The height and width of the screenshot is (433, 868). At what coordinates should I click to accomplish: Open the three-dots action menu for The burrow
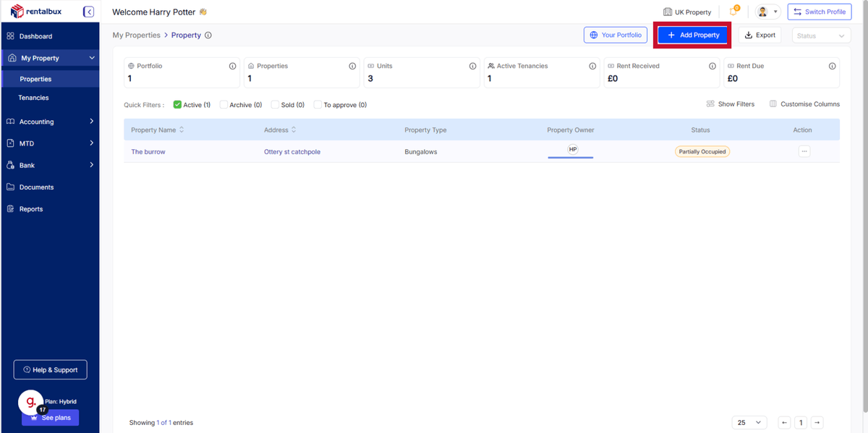(804, 151)
